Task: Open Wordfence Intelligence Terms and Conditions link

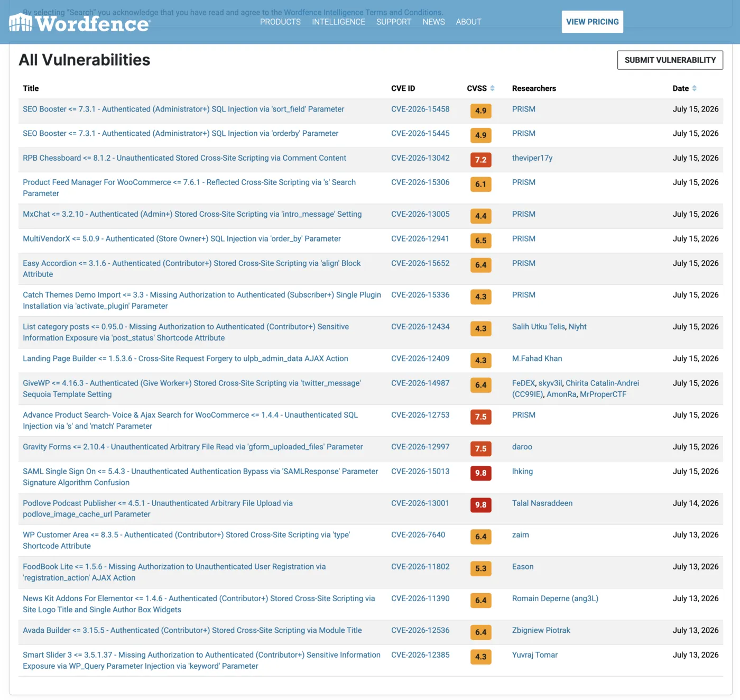Action: point(363,12)
